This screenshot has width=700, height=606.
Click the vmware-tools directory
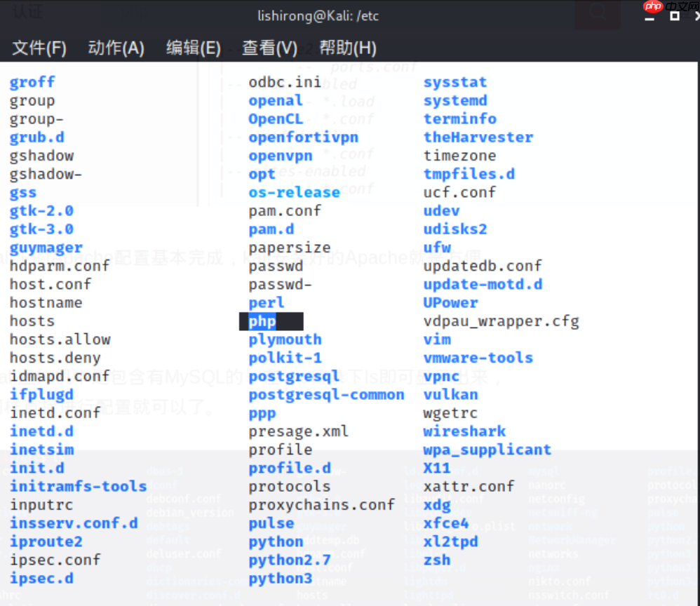478,358
